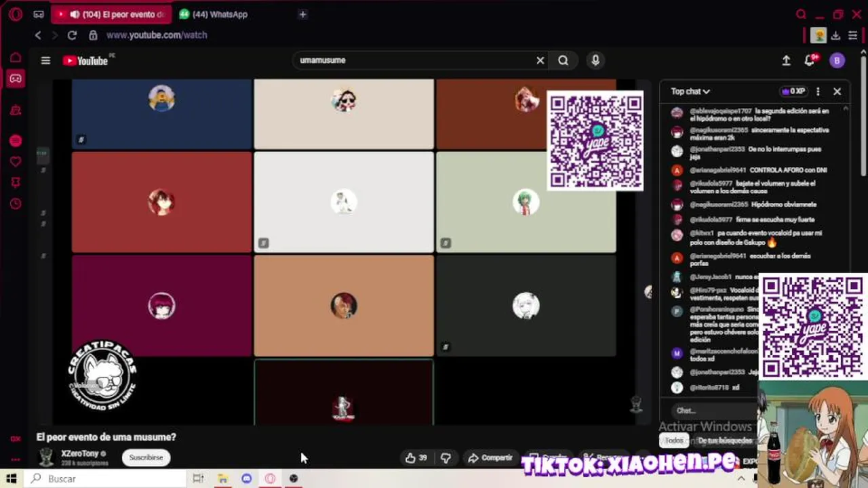Image resolution: width=868 pixels, height=488 pixels.
Task: Open Twitch icon in Opera sidebar
Action: pos(15,110)
